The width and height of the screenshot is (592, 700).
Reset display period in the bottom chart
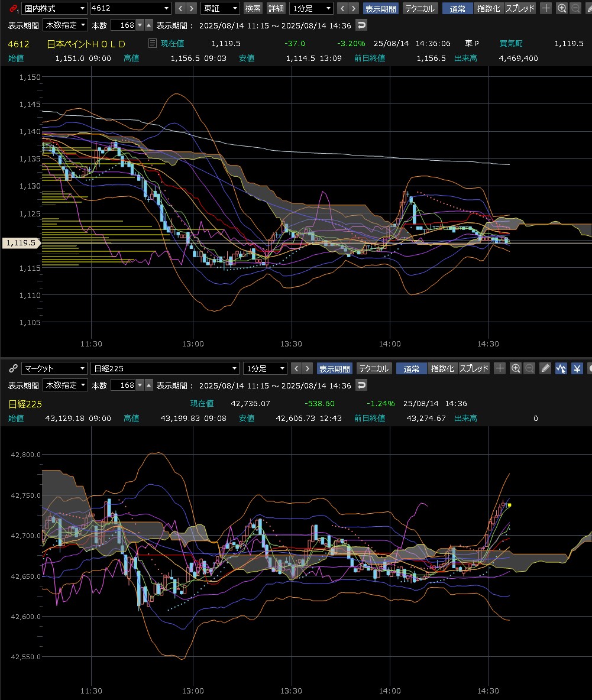click(x=361, y=385)
